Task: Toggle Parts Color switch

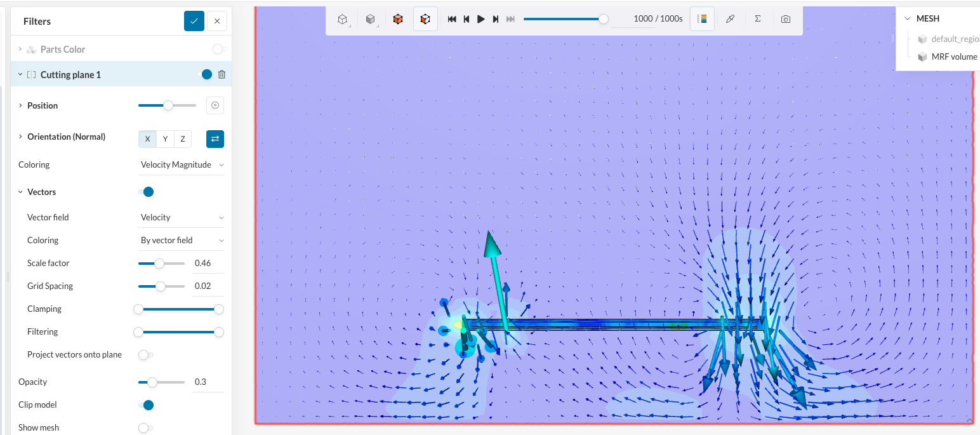Action: tap(220, 49)
